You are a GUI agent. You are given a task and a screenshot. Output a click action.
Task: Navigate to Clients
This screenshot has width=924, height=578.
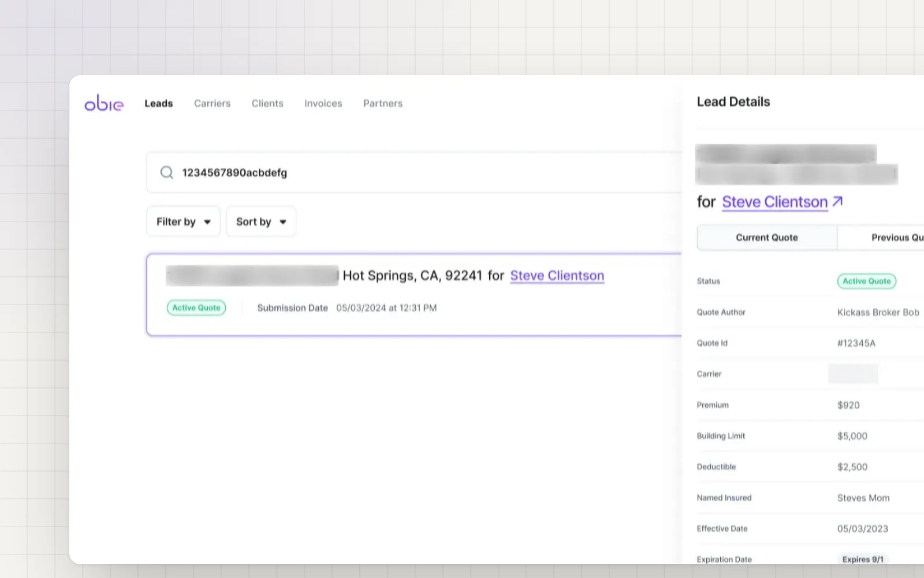(267, 103)
